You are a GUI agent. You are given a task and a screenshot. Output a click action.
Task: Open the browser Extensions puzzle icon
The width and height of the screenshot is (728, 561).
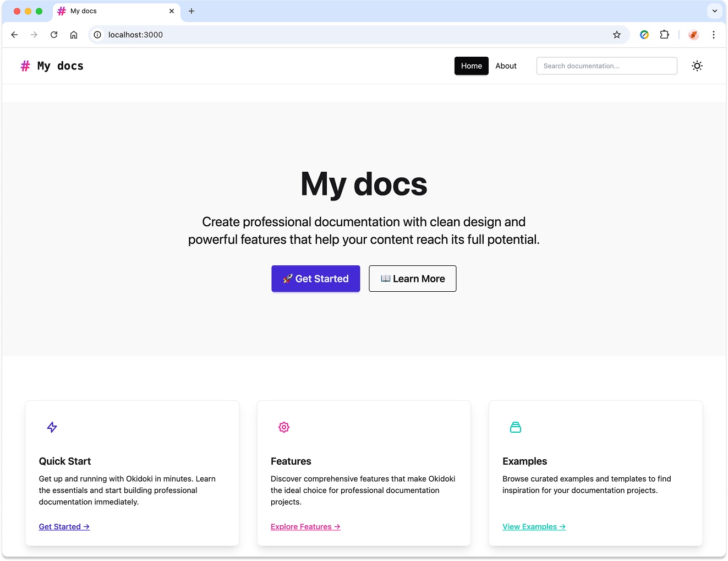(664, 35)
